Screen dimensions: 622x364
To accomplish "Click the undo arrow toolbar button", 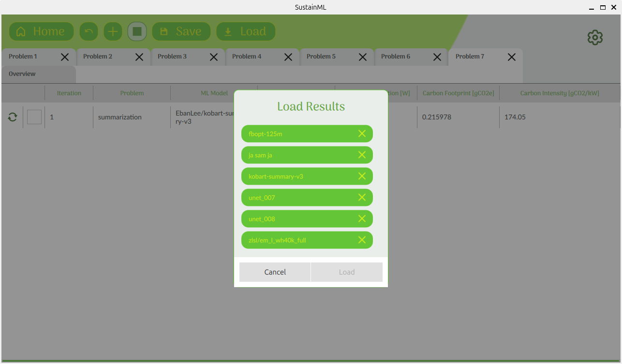I will point(89,31).
